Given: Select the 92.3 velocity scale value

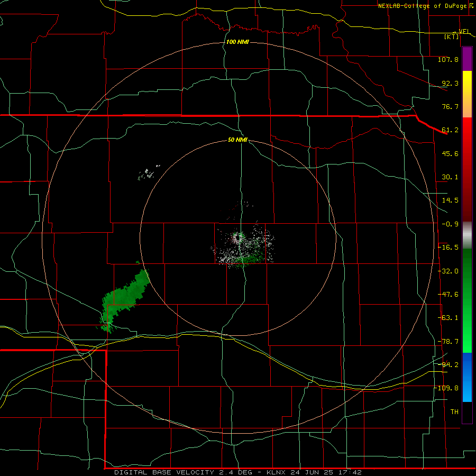Looking at the screenshot, I should click(450, 83).
